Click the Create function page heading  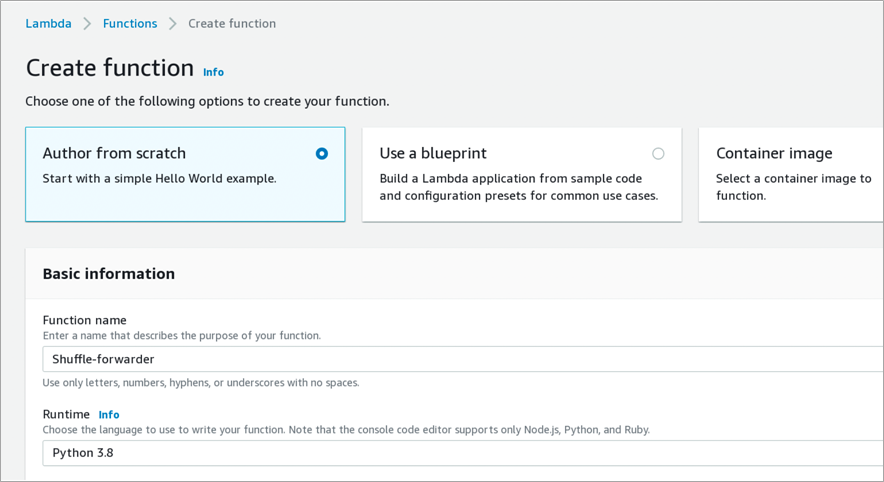pyautogui.click(x=110, y=68)
